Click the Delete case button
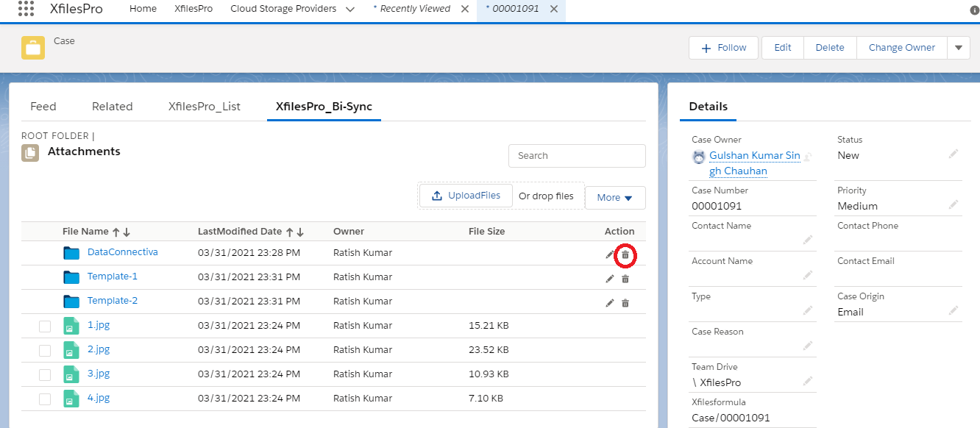The height and width of the screenshot is (428, 980). click(x=830, y=48)
